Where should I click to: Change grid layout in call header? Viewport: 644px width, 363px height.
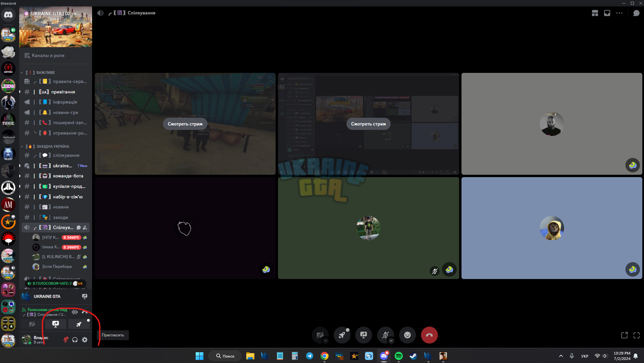point(595,13)
